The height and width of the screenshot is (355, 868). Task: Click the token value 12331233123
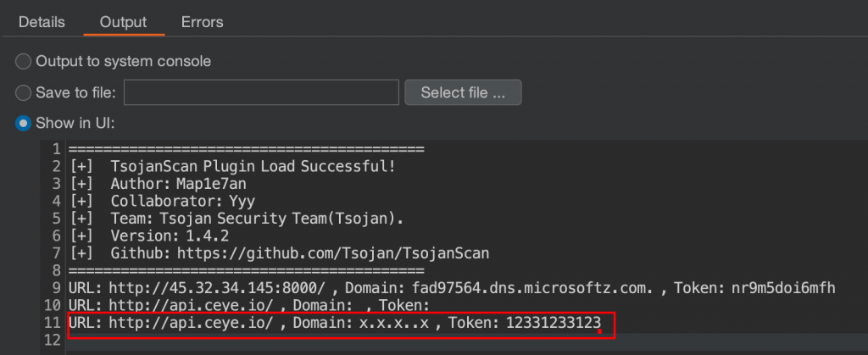tap(554, 323)
